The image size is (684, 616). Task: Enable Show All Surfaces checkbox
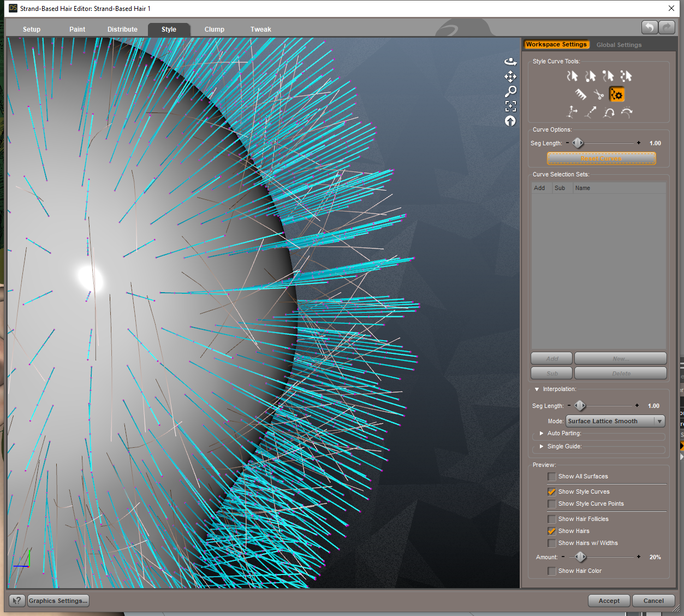(552, 477)
